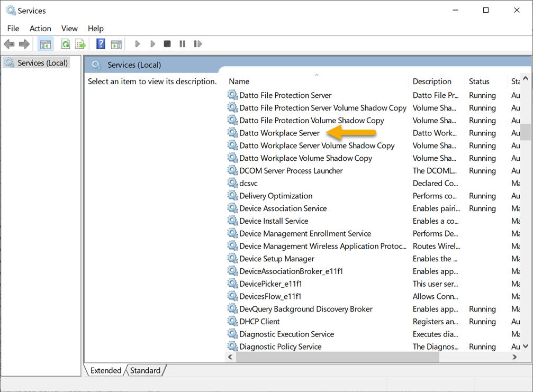The height and width of the screenshot is (392, 533).
Task: Click the horizontal scrollbar right arrow
Action: 514,357
